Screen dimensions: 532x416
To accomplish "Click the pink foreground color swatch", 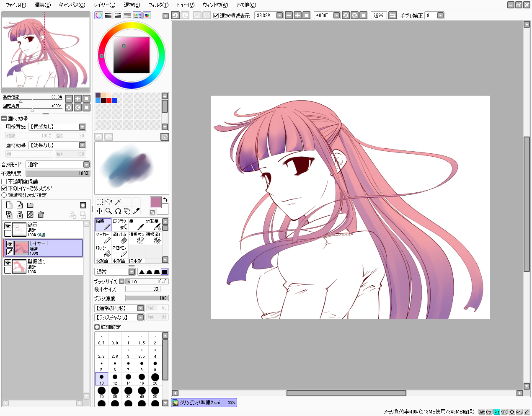I will point(155,202).
